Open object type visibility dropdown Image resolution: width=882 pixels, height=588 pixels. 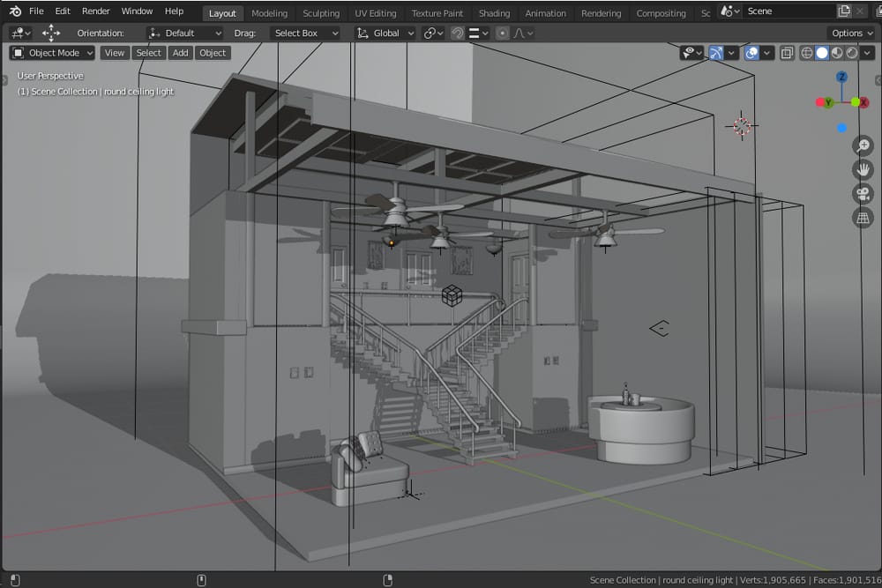[691, 53]
